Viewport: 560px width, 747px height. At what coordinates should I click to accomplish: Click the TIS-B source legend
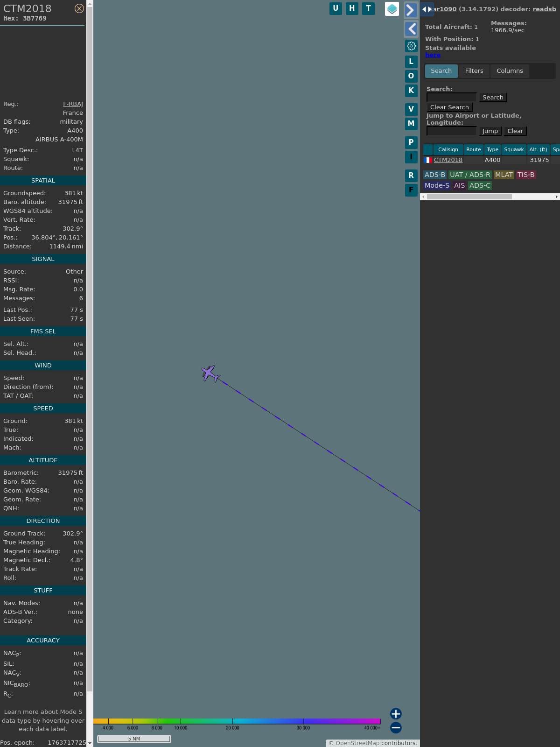(x=526, y=175)
